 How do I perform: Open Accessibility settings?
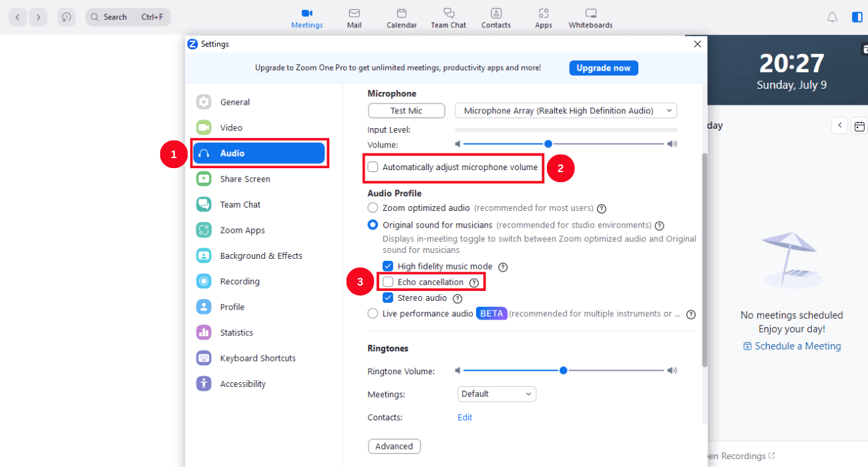(x=258, y=384)
